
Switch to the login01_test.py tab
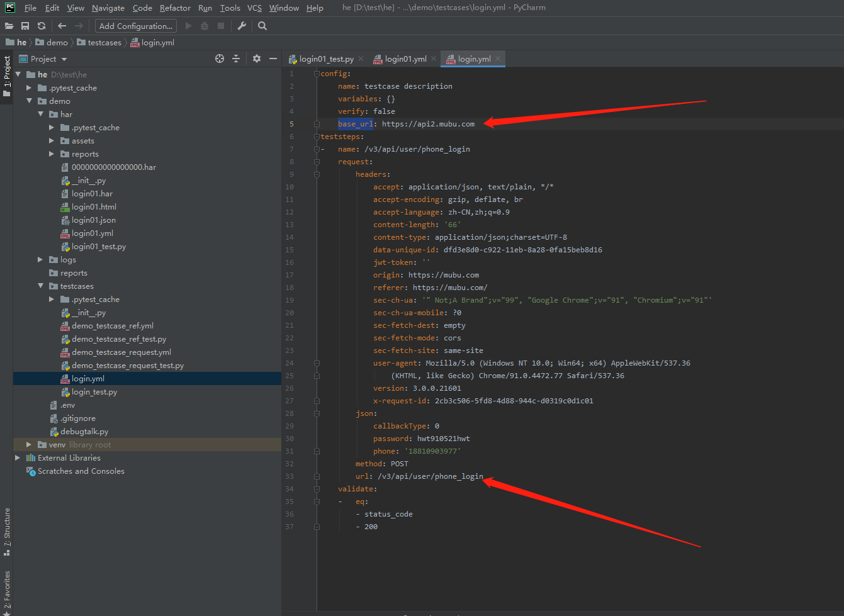pyautogui.click(x=327, y=59)
